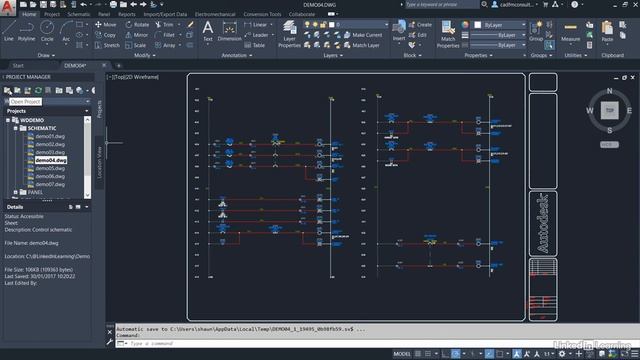This screenshot has width=640, height=360.
Task: Click the Mirror tool
Action: pos(137,35)
